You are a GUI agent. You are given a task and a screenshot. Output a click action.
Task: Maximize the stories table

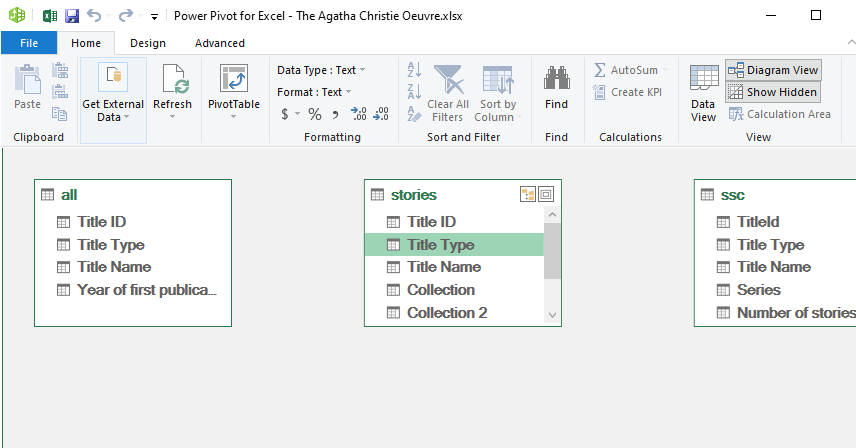[x=546, y=194]
